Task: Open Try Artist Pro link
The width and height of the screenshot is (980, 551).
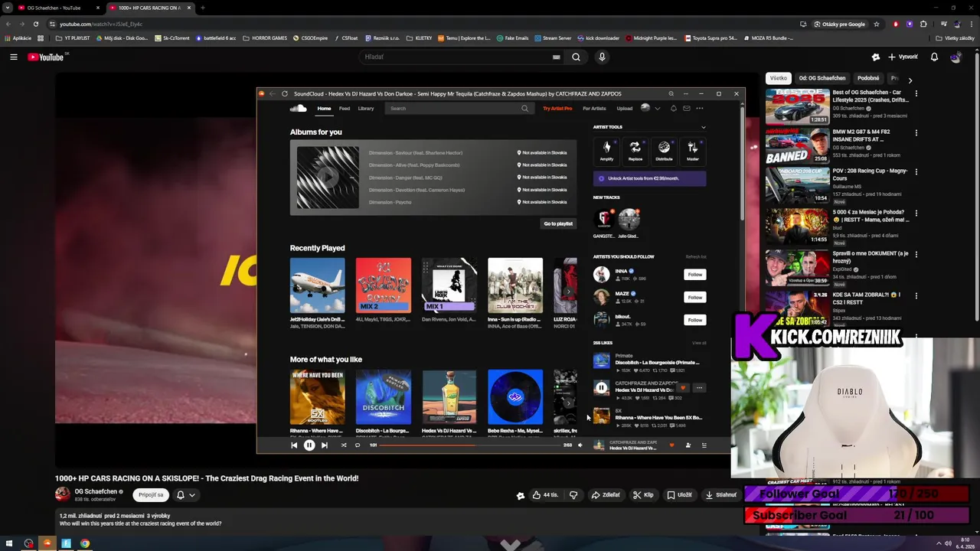Action: tap(557, 108)
